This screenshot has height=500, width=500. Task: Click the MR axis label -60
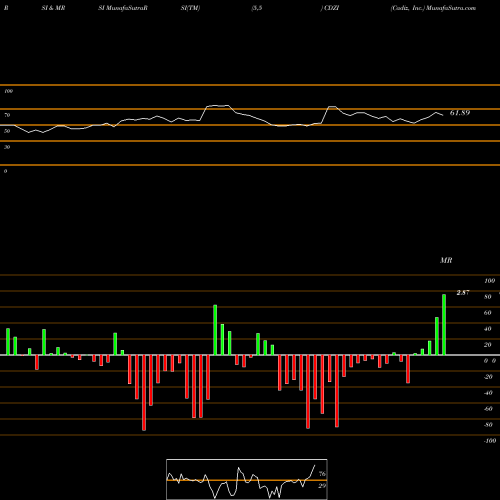[488, 409]
